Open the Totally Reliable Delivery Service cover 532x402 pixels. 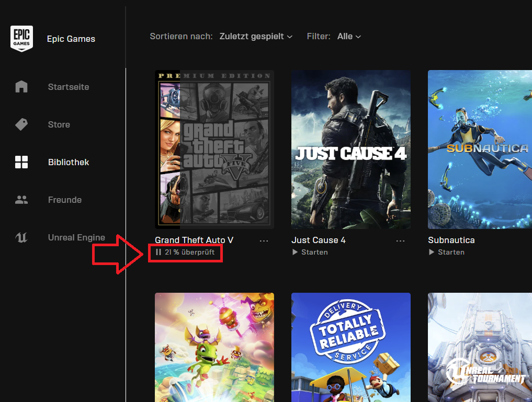pos(351,348)
